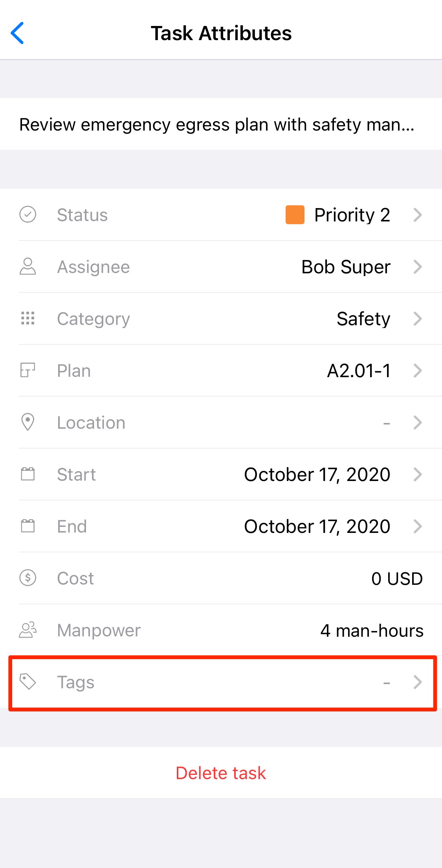Tap the Tags label icon

28,682
